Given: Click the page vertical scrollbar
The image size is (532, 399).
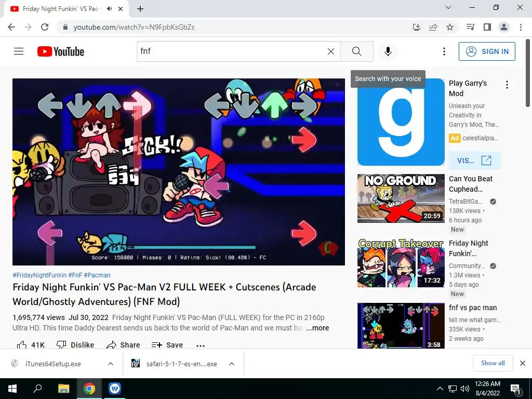Looking at the screenshot, I should tap(528, 73).
